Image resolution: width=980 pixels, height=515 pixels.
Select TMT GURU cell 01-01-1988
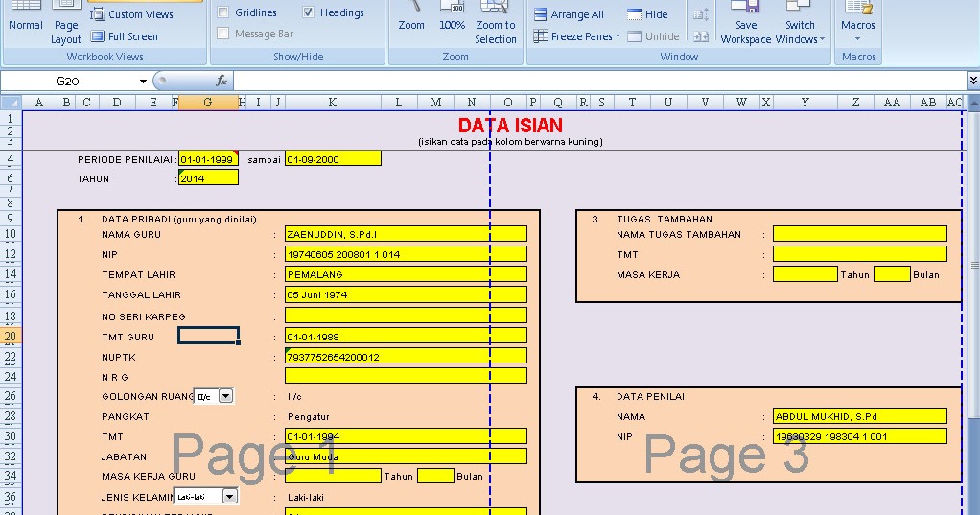(406, 337)
